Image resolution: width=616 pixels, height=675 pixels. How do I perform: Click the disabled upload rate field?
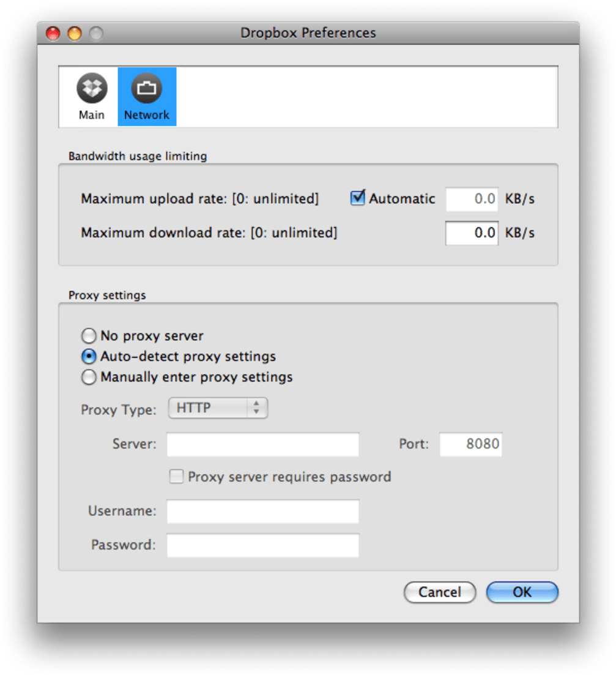[x=472, y=198]
